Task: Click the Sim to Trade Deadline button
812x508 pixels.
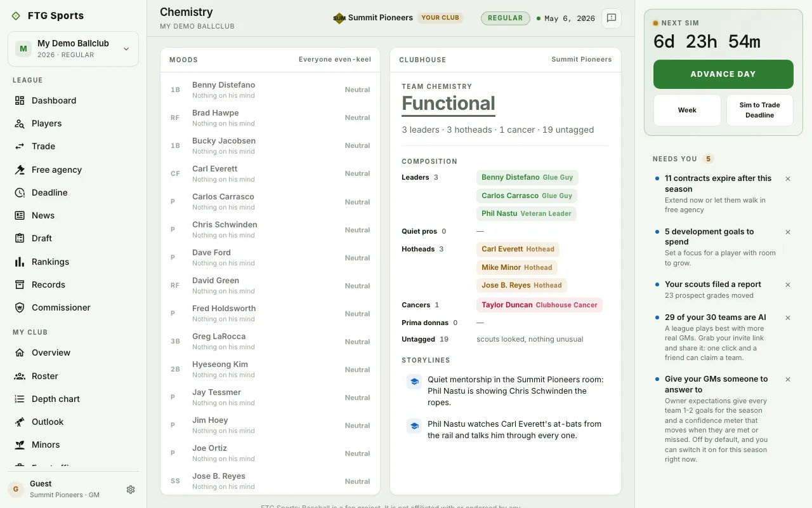Action: [x=760, y=110]
